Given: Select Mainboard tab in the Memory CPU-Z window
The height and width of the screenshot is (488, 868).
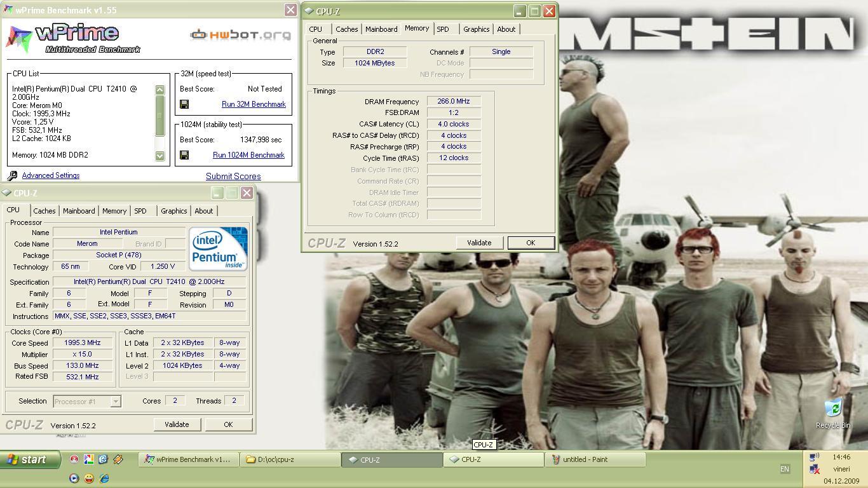Looking at the screenshot, I should tap(381, 29).
